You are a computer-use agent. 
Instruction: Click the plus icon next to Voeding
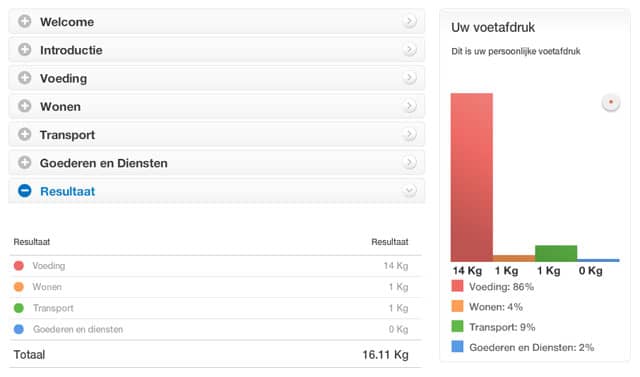pyautogui.click(x=24, y=78)
